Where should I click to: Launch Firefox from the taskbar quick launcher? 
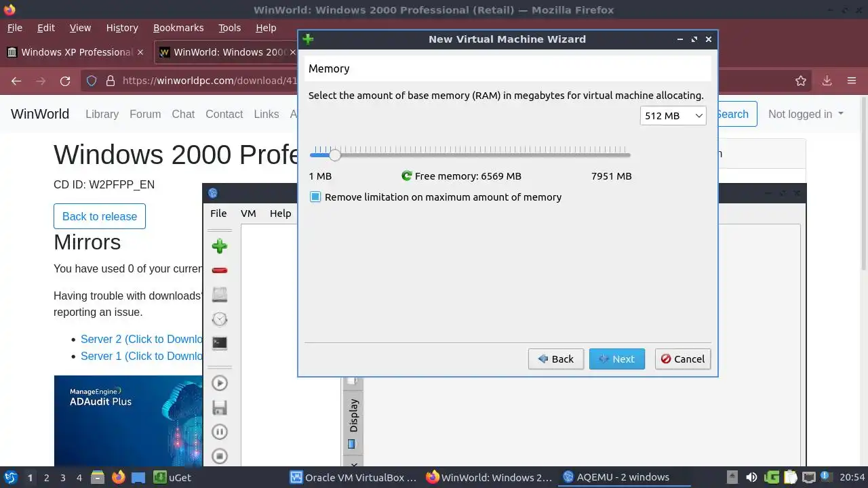click(x=119, y=477)
